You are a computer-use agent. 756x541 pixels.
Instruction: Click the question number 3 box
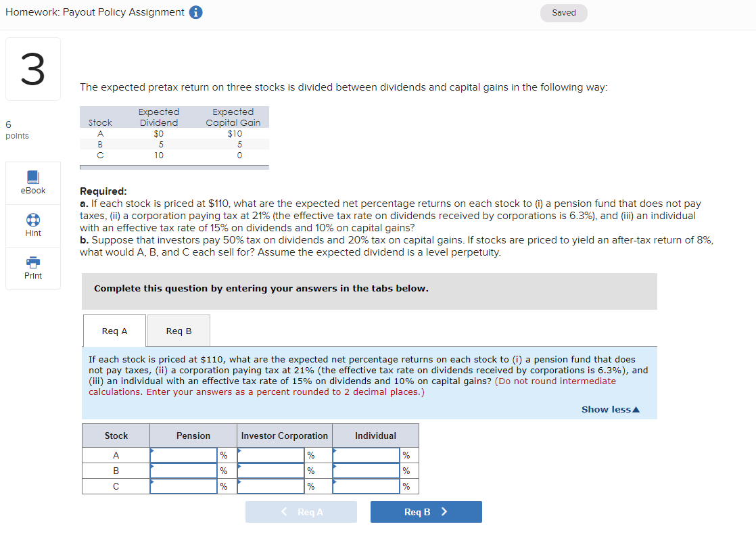(x=32, y=68)
